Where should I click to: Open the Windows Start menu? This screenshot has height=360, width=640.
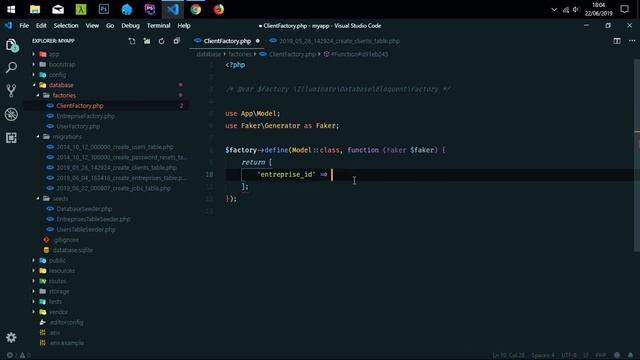click(x=11, y=9)
